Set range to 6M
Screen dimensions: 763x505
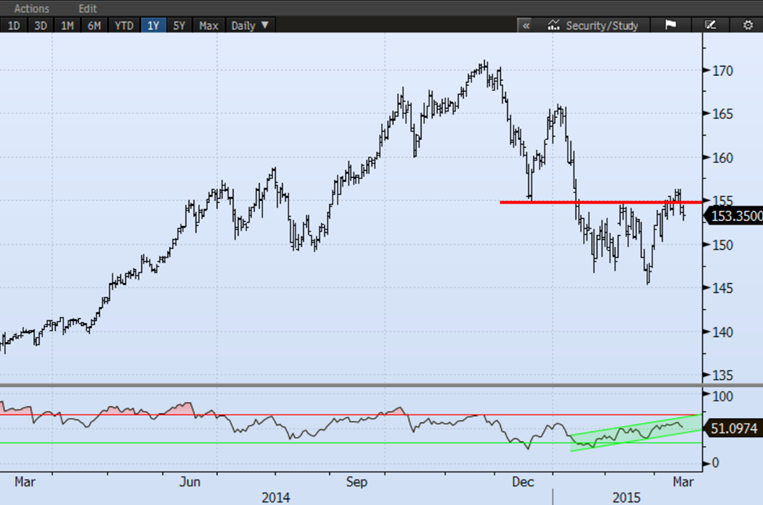[x=94, y=25]
